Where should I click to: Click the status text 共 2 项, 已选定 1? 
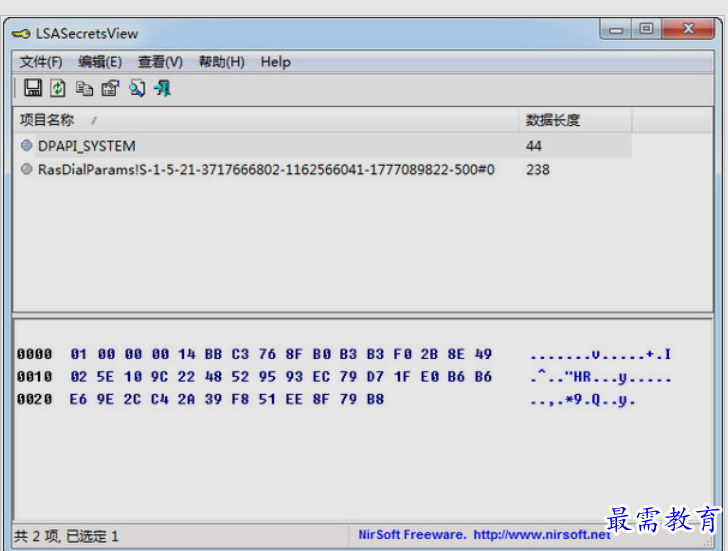coord(66,536)
